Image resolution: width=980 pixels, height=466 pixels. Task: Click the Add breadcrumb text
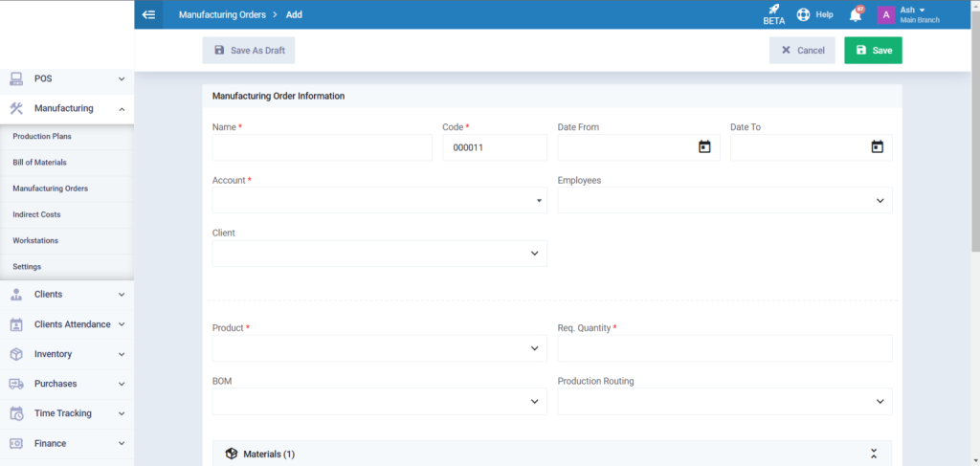click(x=295, y=14)
